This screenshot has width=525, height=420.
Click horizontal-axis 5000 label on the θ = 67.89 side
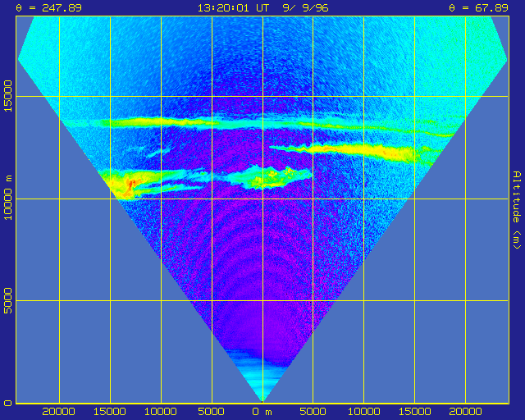pos(313,412)
